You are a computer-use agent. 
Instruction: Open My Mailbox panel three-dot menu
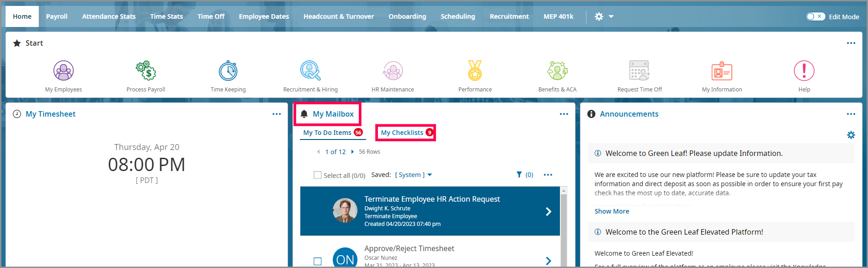[564, 114]
